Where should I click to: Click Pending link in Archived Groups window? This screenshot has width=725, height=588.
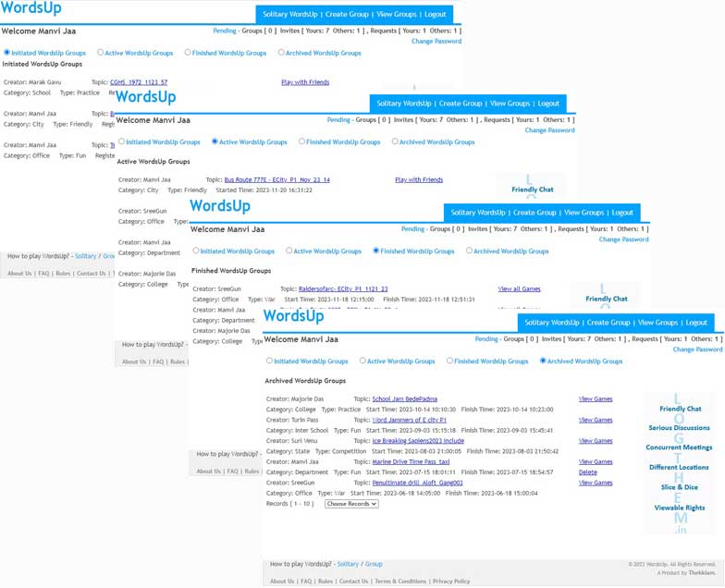[x=486, y=338]
